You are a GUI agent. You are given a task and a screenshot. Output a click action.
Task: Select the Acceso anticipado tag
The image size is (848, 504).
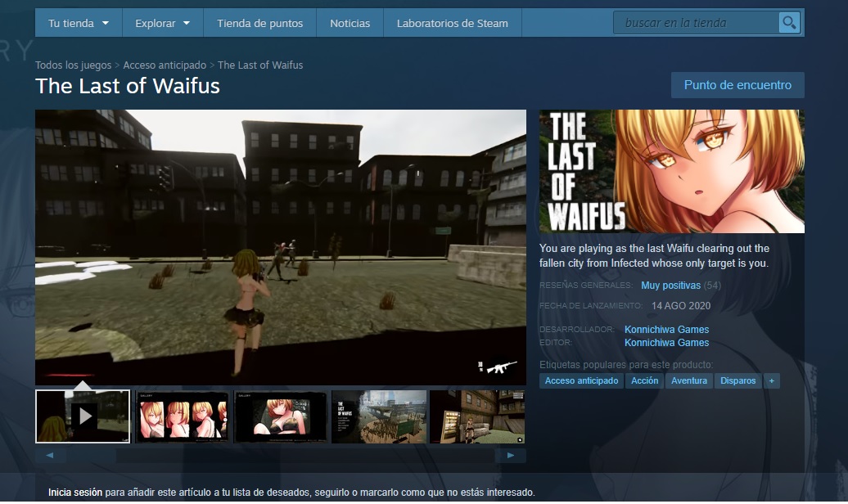click(x=581, y=380)
